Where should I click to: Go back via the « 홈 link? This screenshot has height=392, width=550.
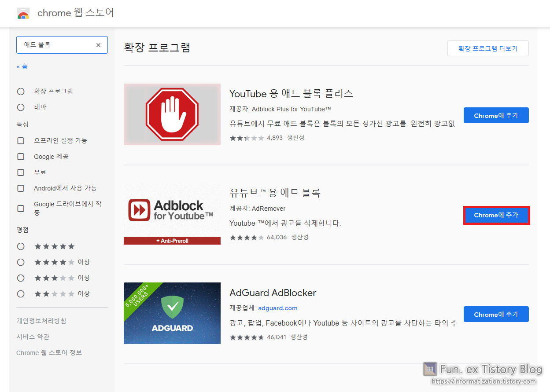tap(22, 66)
